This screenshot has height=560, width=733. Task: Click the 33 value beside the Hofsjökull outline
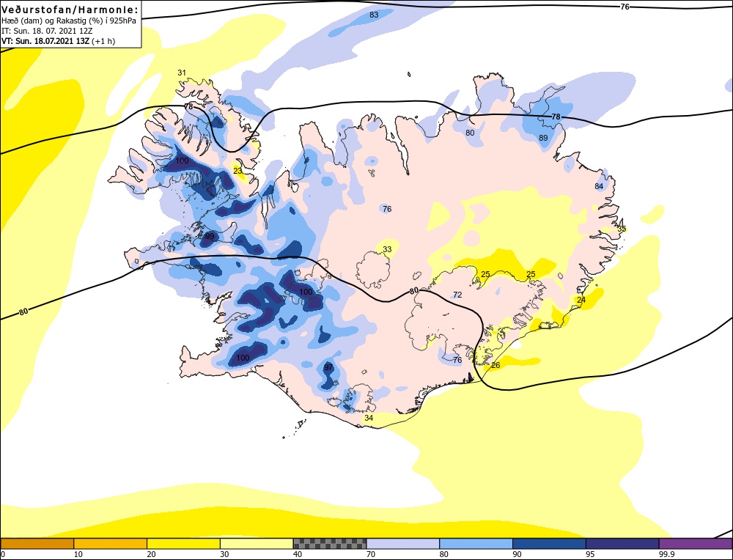tap(387, 250)
